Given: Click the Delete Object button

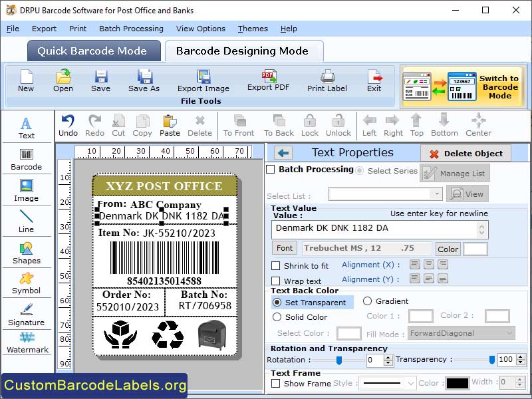Looking at the screenshot, I should coord(465,152).
